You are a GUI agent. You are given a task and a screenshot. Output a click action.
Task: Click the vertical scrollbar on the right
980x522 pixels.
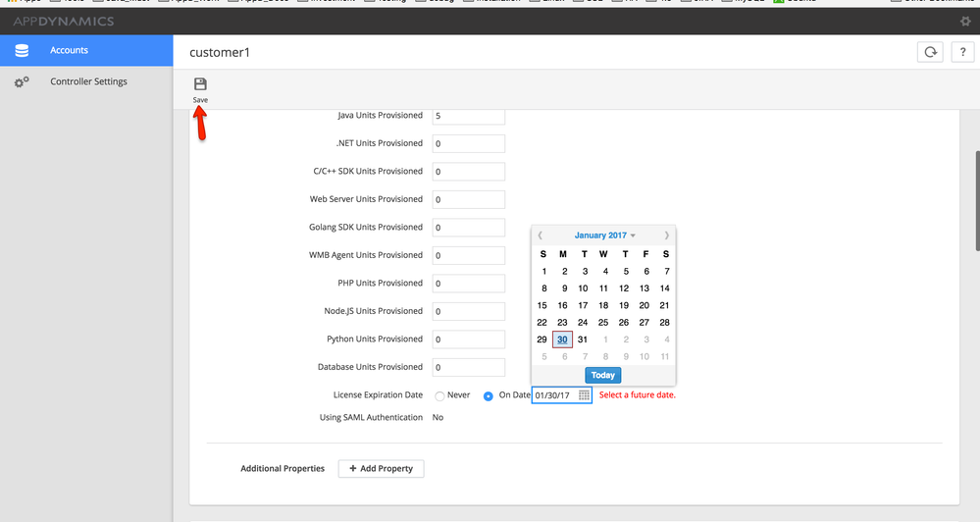[975, 201]
